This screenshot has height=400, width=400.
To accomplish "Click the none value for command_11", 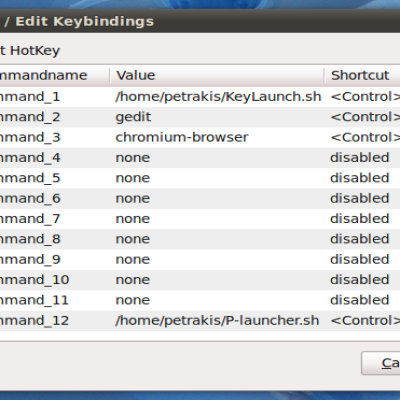I will pos(133,300).
